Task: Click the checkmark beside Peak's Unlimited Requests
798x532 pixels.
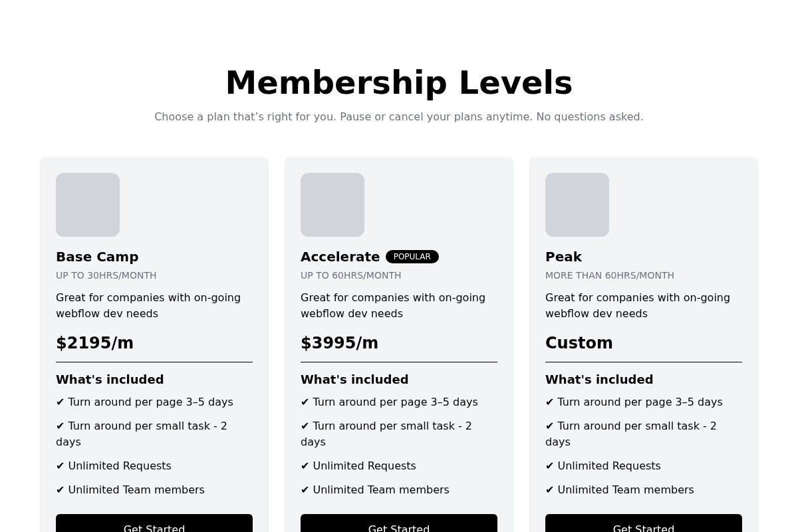Action: point(550,466)
